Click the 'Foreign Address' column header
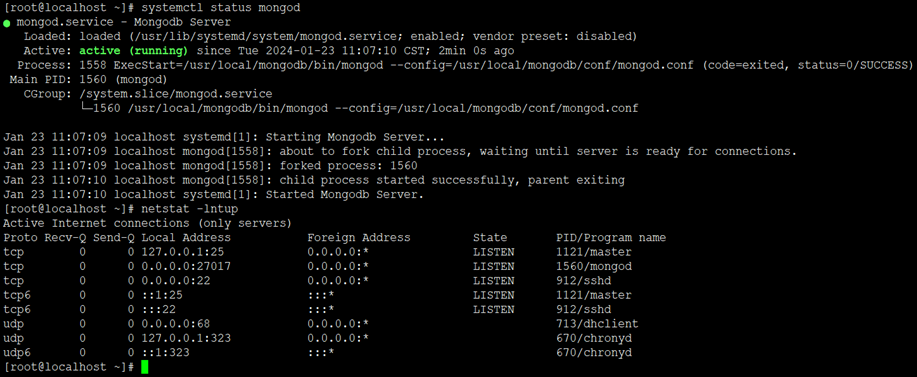This screenshot has width=917, height=377. pos(358,238)
